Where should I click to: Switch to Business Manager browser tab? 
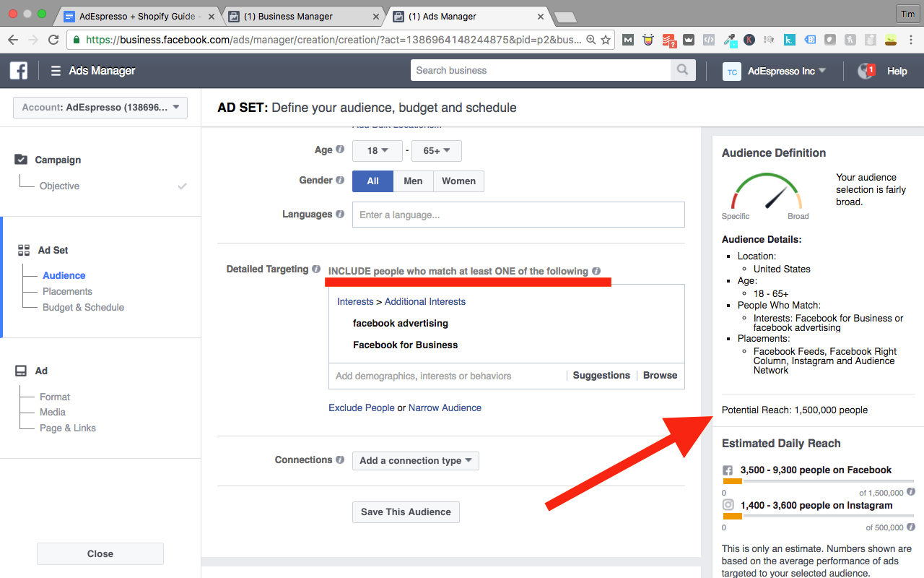tap(302, 16)
